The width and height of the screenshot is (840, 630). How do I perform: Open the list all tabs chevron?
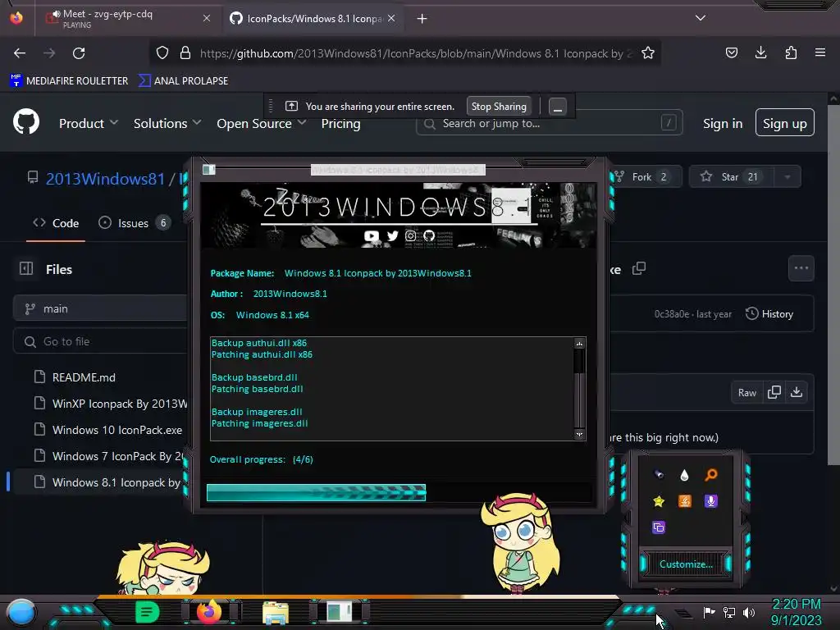[701, 18]
